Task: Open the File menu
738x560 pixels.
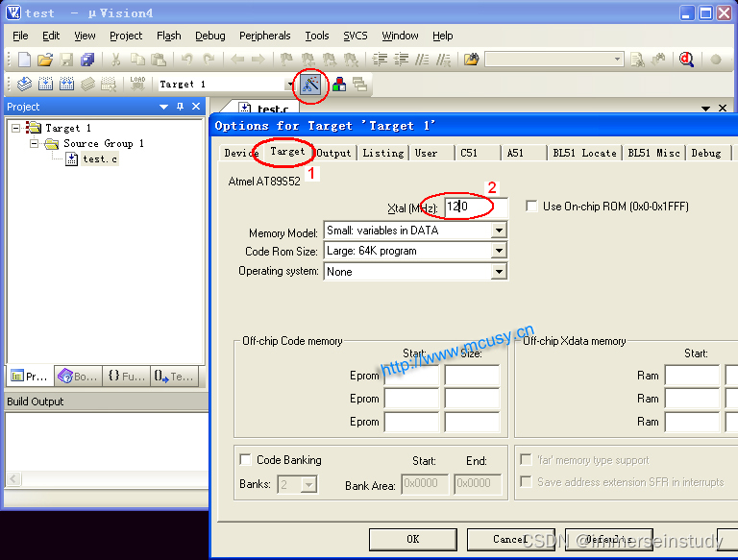Action: pos(20,36)
